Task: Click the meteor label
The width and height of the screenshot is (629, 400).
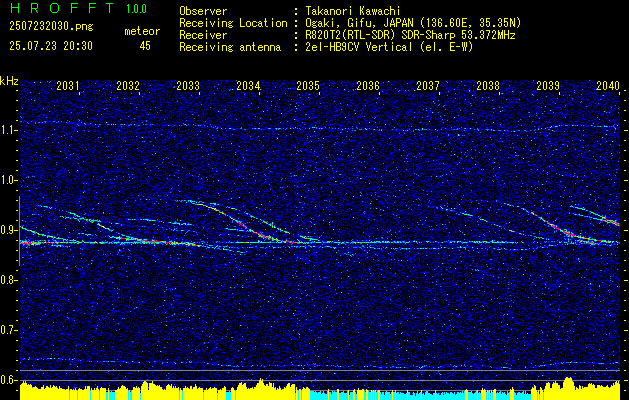Action: tap(142, 31)
